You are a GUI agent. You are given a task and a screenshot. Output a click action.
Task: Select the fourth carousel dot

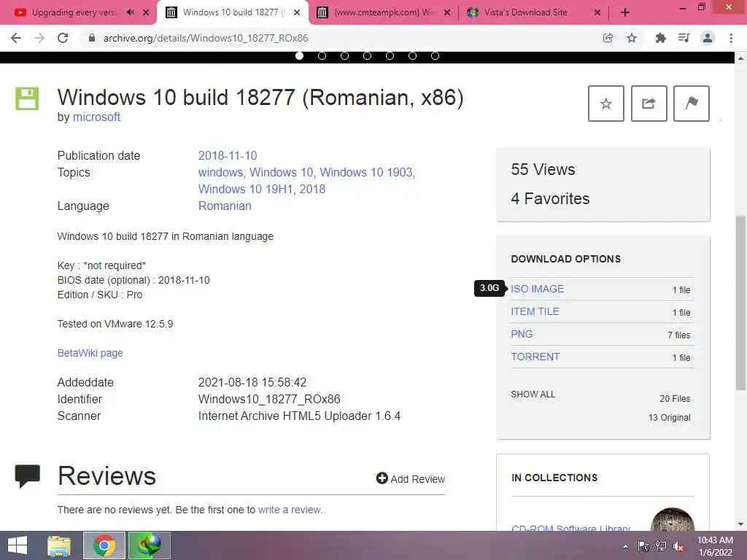coord(368,55)
